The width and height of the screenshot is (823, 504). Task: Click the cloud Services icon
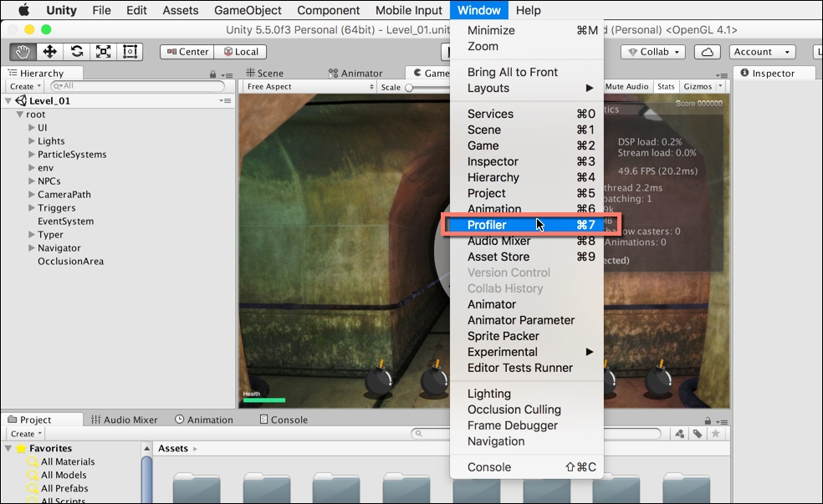pos(707,52)
